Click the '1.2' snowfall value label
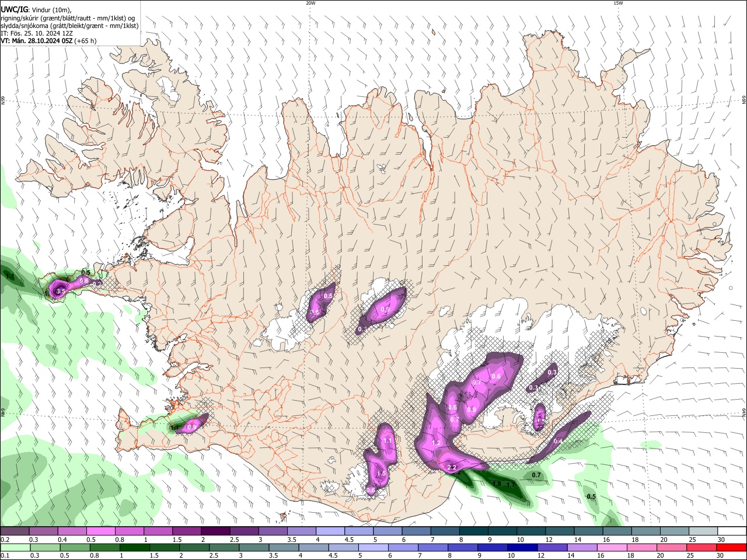 point(435,443)
